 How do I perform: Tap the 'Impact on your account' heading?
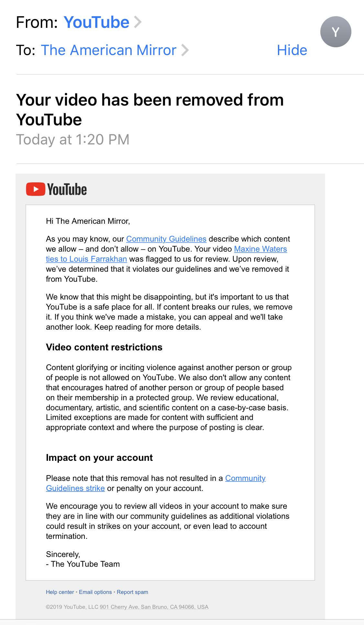tap(99, 458)
